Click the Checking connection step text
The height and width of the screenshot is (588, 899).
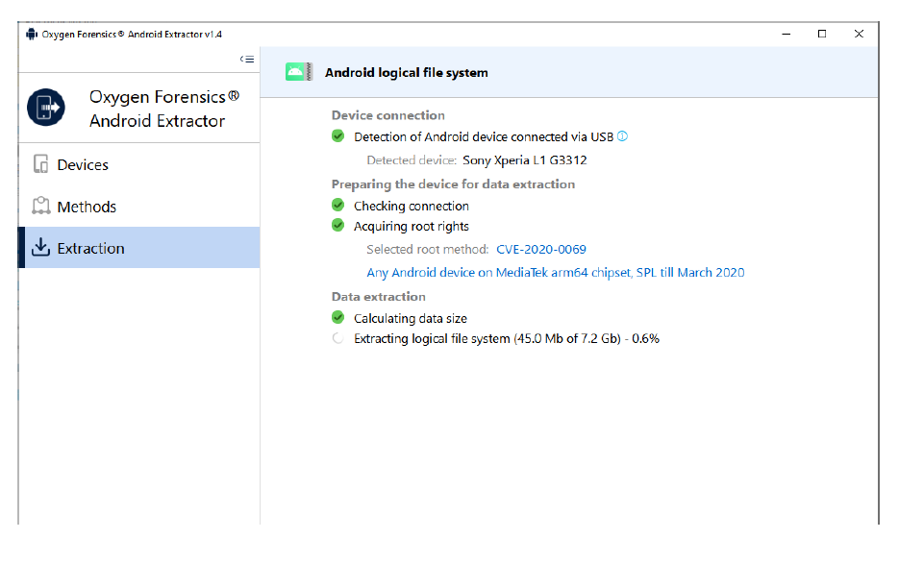[x=412, y=206]
